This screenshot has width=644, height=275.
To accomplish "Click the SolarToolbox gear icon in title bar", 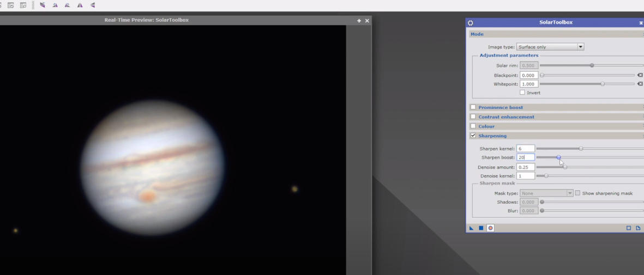I will (471, 23).
